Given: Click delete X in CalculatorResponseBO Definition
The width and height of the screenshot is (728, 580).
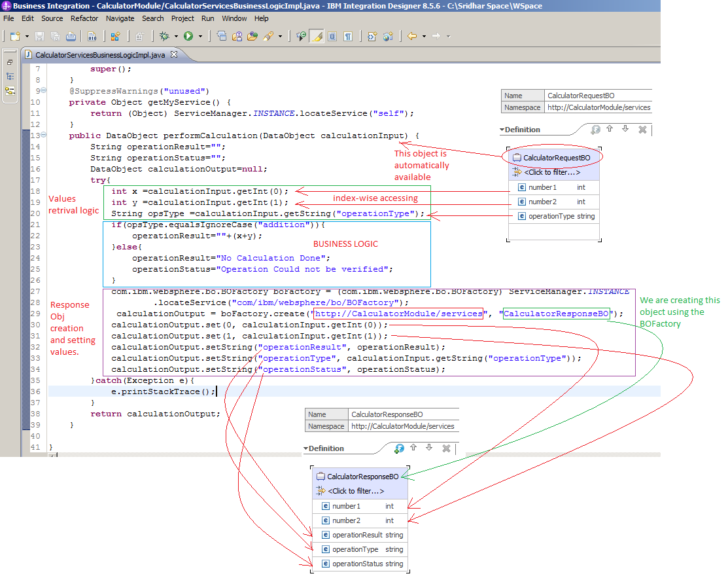Looking at the screenshot, I should 446,448.
